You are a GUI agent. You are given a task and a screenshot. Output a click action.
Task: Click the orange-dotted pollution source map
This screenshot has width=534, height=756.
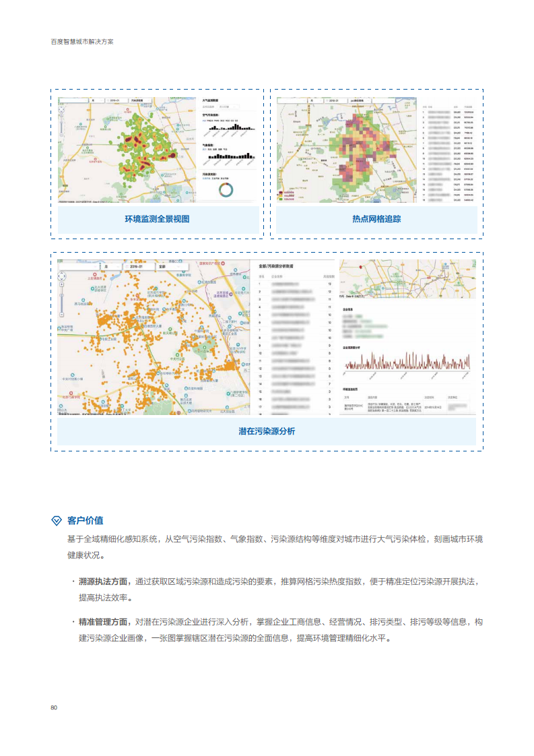pyautogui.click(x=154, y=337)
